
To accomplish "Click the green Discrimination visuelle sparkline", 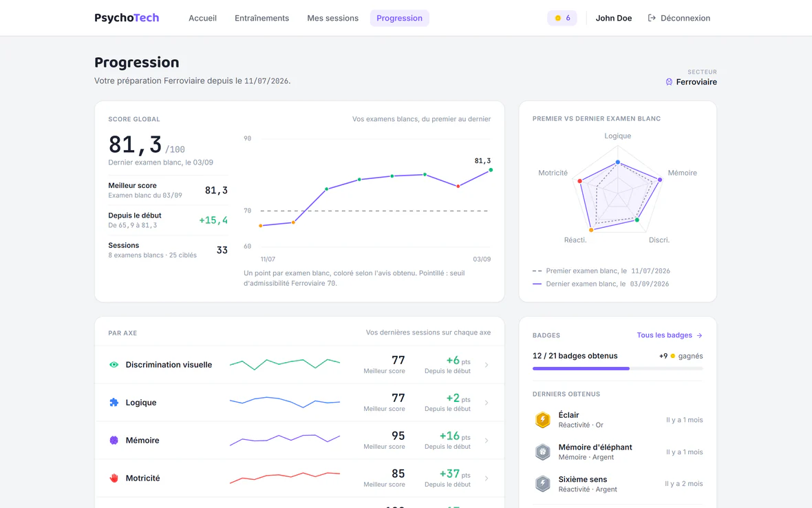I will point(285,363).
